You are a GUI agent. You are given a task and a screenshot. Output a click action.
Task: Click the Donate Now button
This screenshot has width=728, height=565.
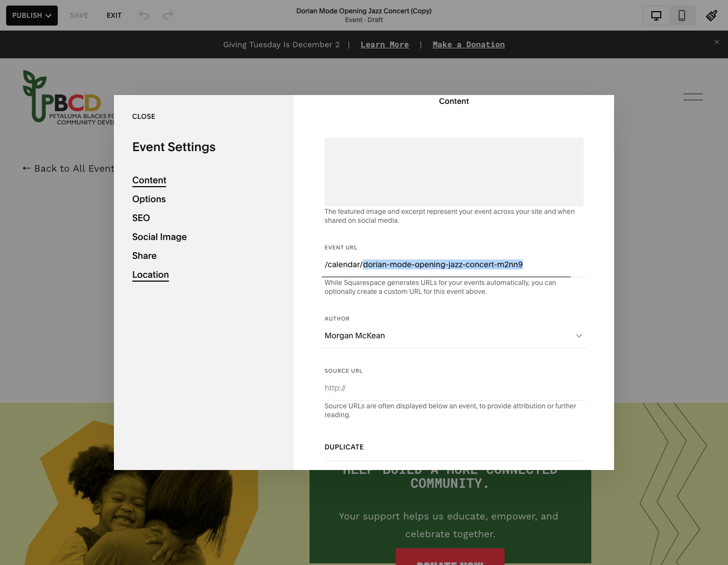(450, 557)
